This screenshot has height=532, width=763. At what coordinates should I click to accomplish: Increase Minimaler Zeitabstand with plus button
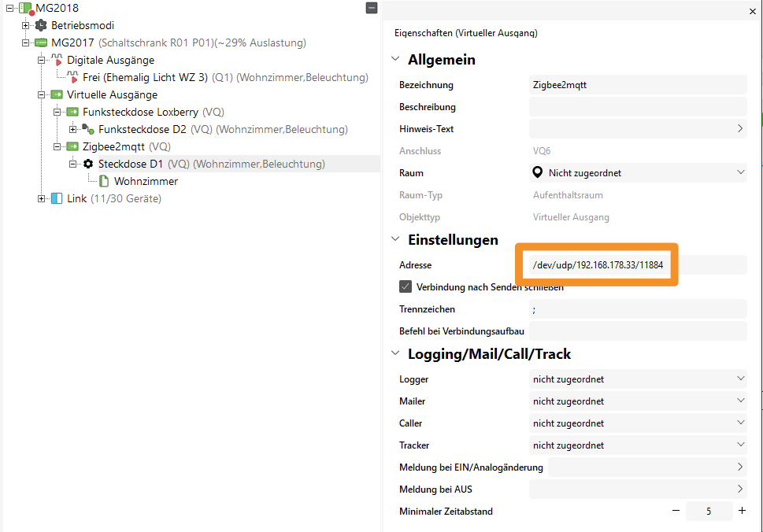tap(742, 512)
